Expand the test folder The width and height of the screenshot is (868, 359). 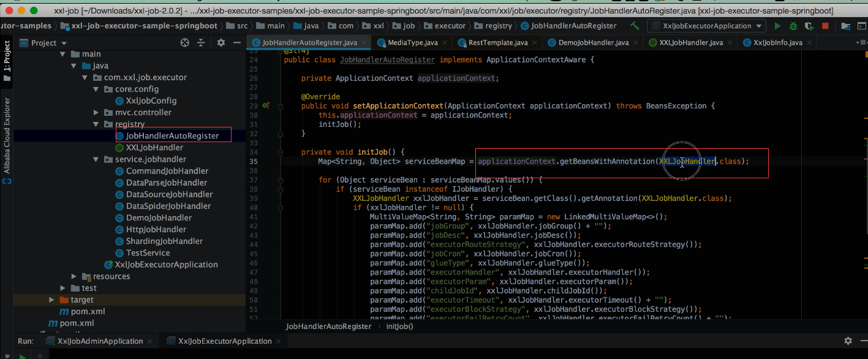click(62, 288)
